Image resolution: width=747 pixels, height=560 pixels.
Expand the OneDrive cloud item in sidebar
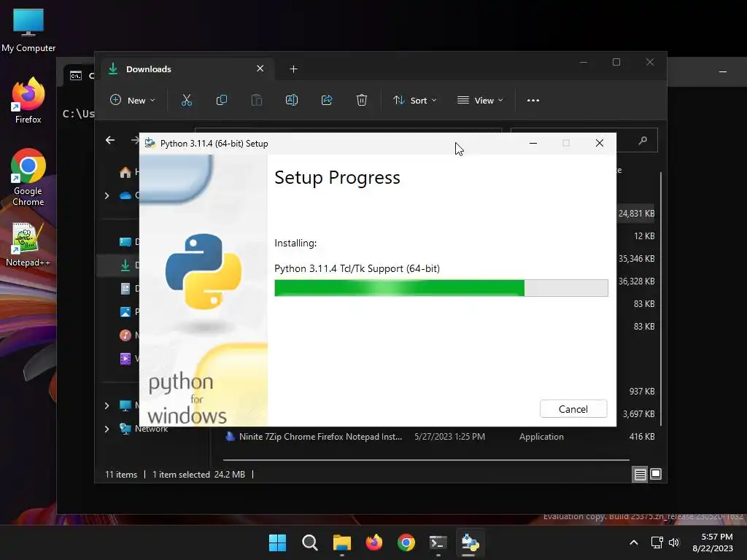tap(107, 195)
